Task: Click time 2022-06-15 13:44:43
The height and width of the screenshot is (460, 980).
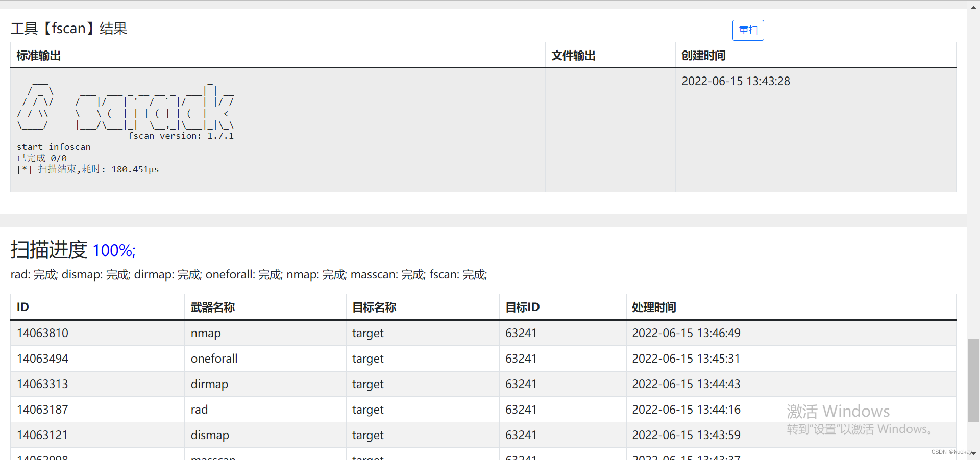Action: click(686, 384)
